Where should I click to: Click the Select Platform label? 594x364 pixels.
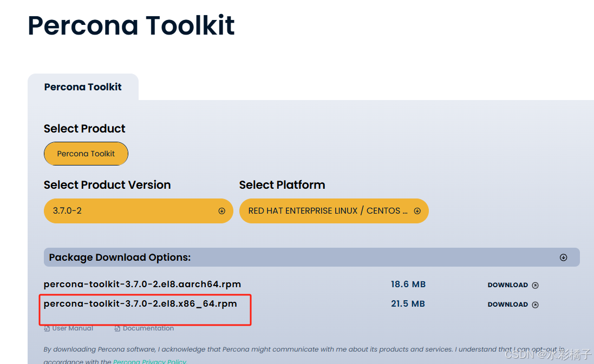click(282, 184)
